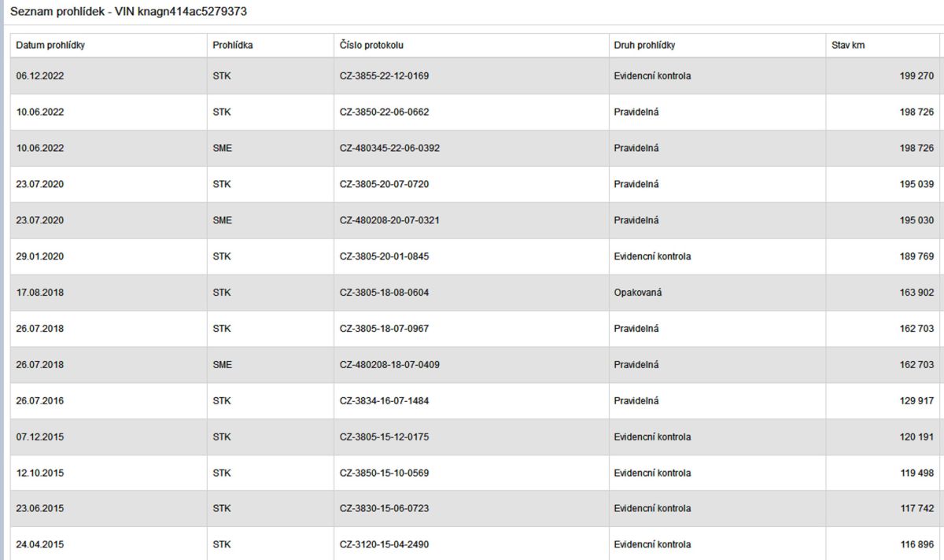The width and height of the screenshot is (944, 560).
Task: Click protocol number CZ-3850-22-06-0662
Action: pyautogui.click(x=384, y=112)
